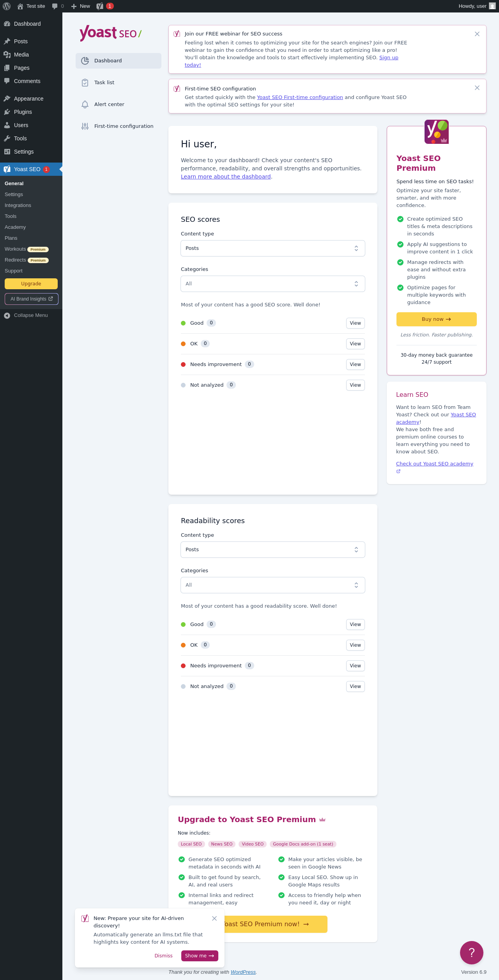
Task: View OK readability score posts
Action: point(356,645)
